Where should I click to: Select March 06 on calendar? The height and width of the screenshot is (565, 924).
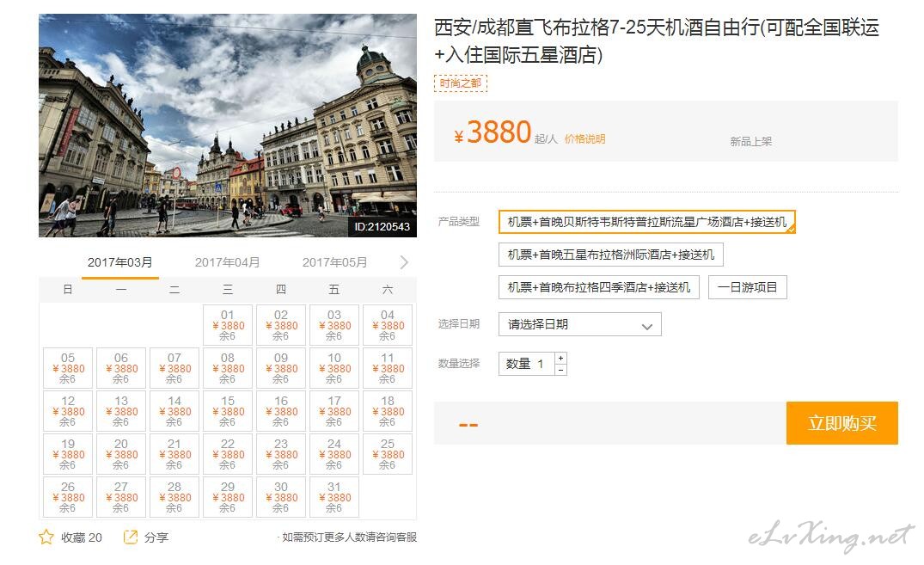121,368
